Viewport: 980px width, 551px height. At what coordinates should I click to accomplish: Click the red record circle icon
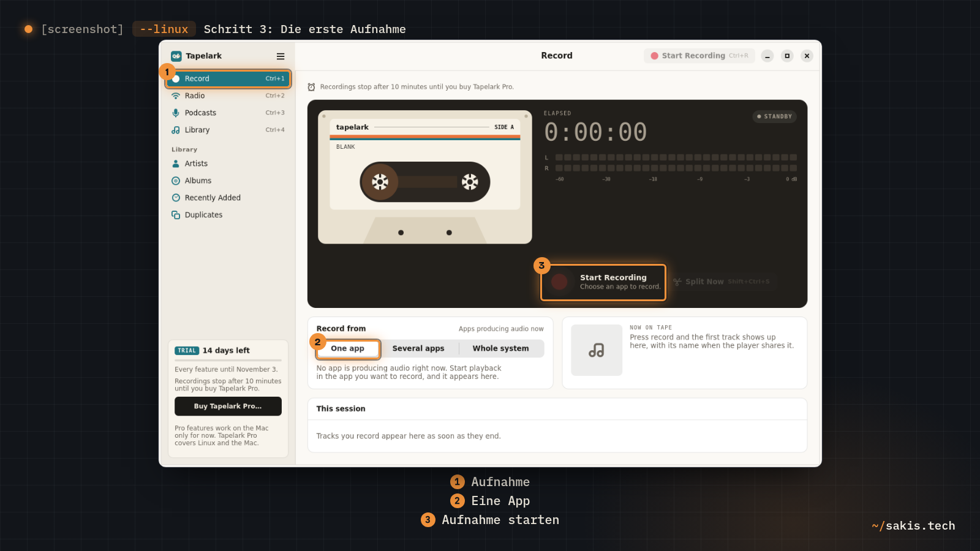(x=559, y=282)
